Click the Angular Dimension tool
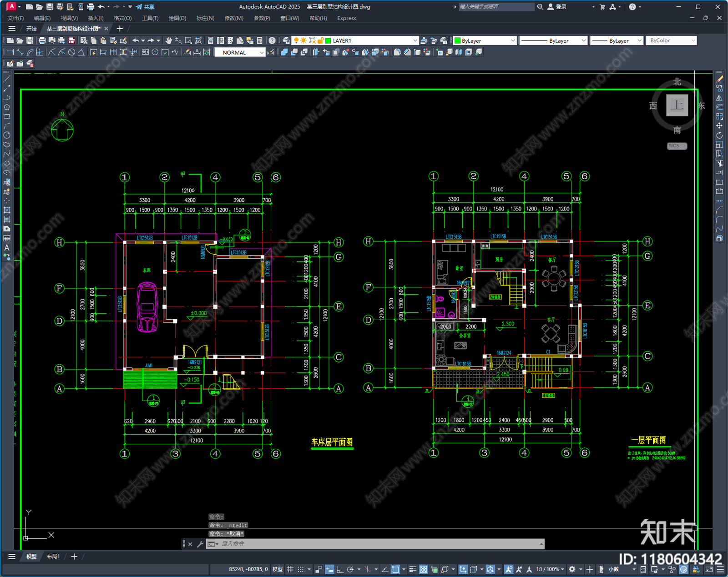 tap(81, 52)
